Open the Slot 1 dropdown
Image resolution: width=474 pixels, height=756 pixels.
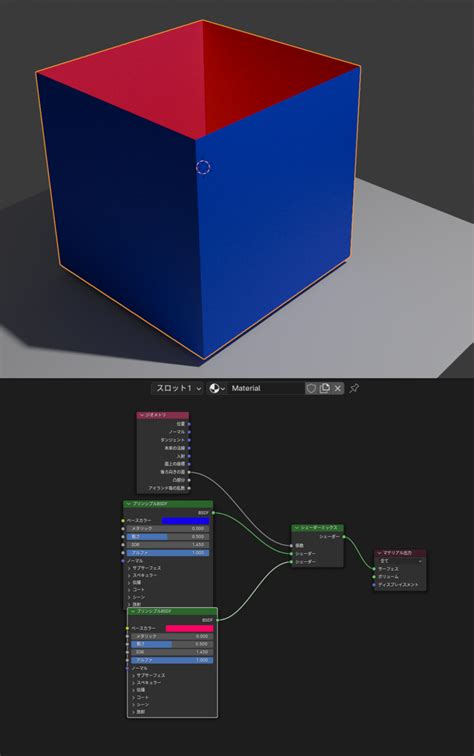(x=177, y=388)
